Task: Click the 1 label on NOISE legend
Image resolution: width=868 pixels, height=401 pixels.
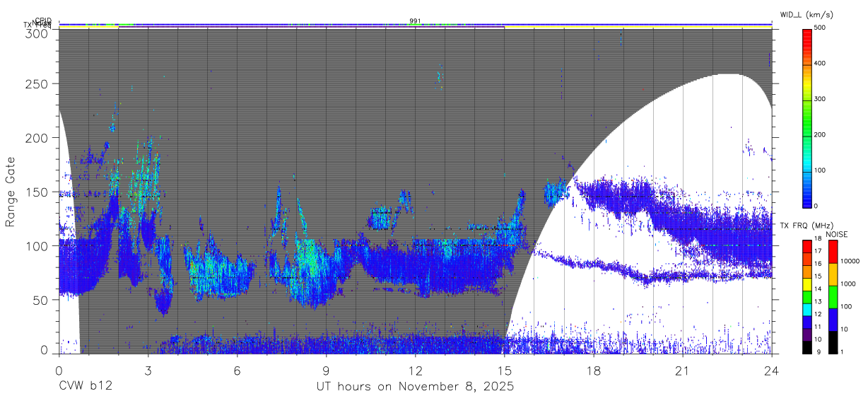Action: (x=843, y=352)
